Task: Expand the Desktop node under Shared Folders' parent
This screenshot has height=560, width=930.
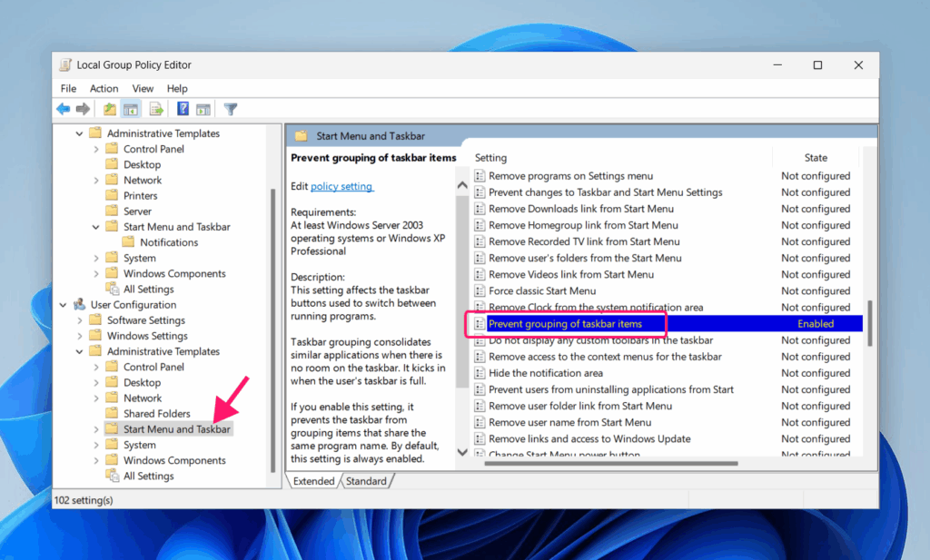Action: coord(96,382)
